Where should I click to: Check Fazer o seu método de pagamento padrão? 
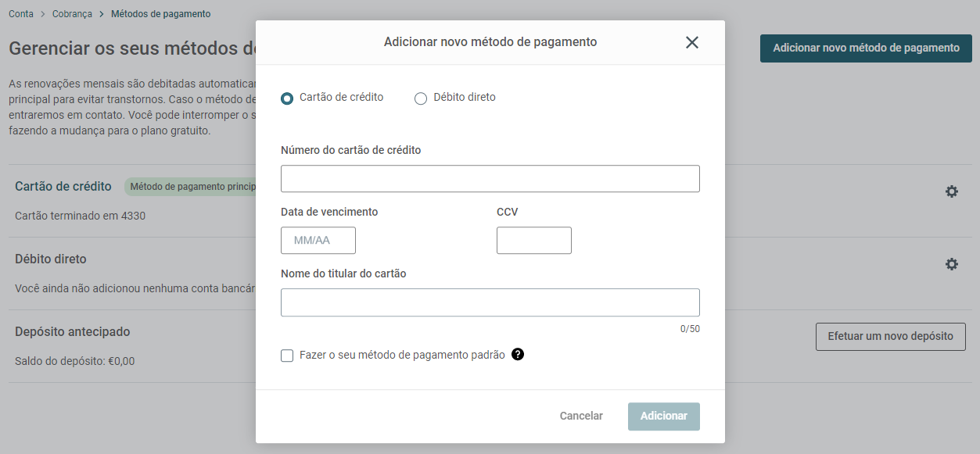287,356
